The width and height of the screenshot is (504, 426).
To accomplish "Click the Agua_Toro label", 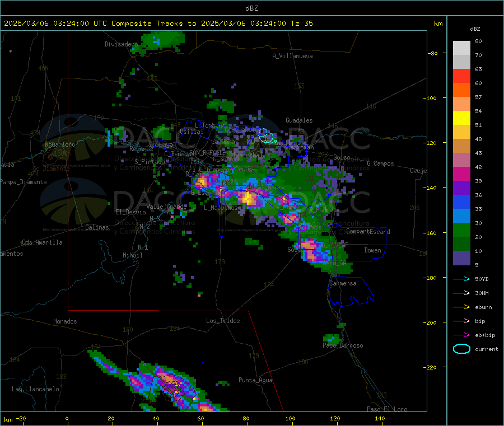I will [60, 144].
